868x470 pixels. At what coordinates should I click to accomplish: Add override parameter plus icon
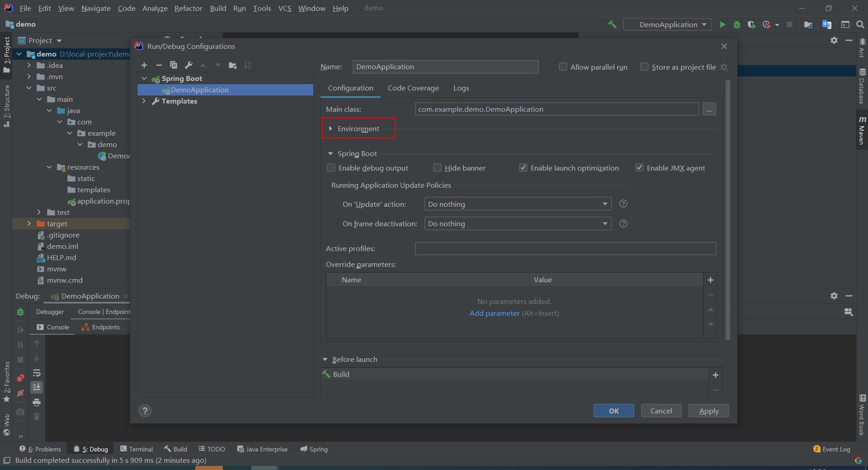[711, 280]
